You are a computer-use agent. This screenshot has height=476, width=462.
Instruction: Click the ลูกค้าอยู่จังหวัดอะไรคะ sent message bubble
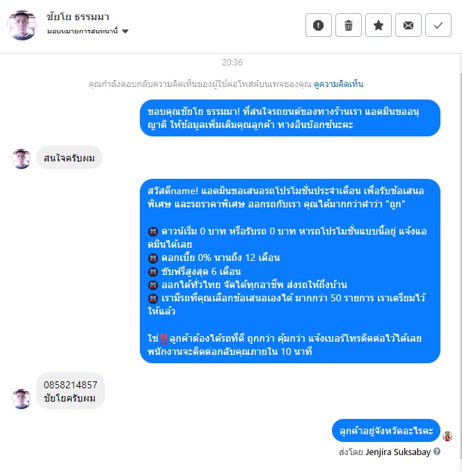pos(385,431)
